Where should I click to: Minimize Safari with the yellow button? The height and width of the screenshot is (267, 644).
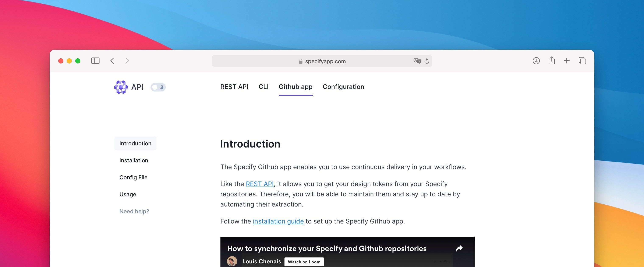[x=69, y=61]
